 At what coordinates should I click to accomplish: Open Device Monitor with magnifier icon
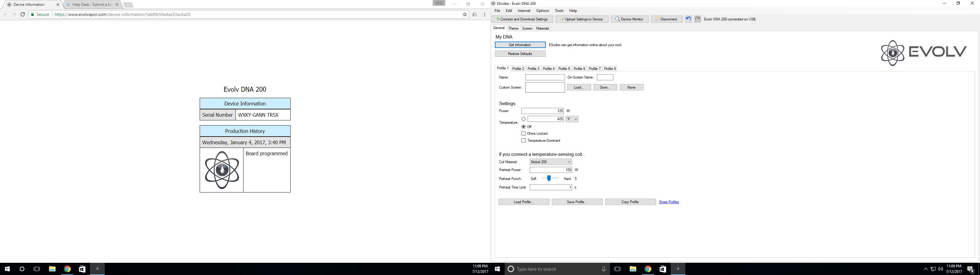[x=629, y=19]
